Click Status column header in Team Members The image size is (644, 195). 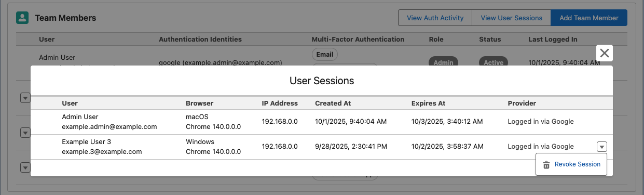coord(490,39)
